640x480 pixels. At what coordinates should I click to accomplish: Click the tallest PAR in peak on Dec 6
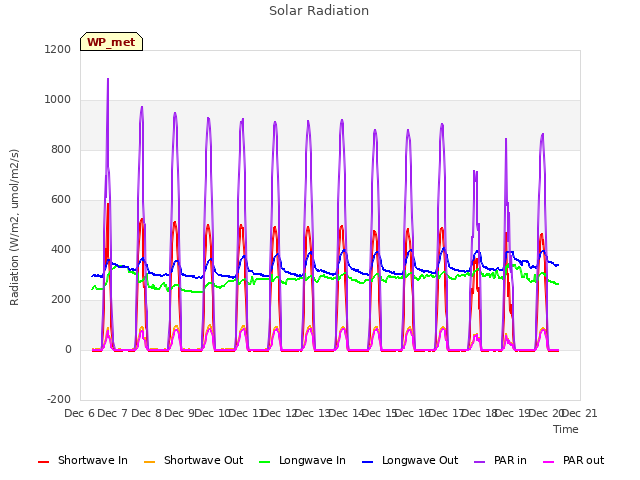[108, 79]
